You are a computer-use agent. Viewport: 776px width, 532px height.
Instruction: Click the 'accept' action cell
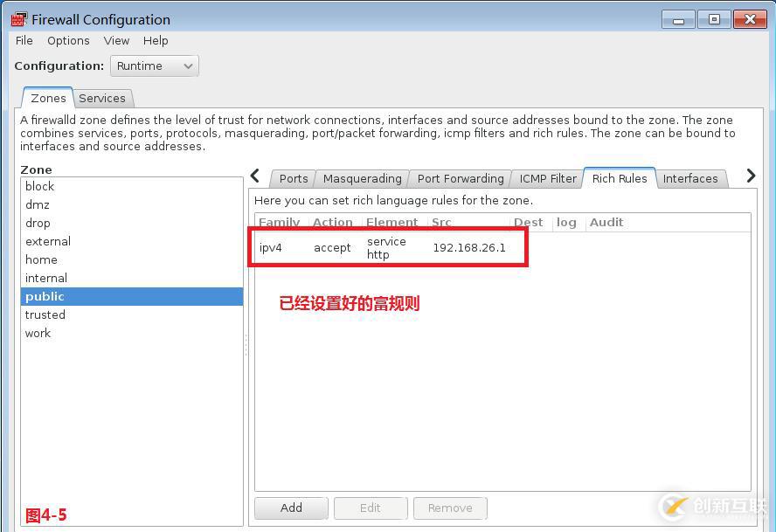pyautogui.click(x=332, y=247)
